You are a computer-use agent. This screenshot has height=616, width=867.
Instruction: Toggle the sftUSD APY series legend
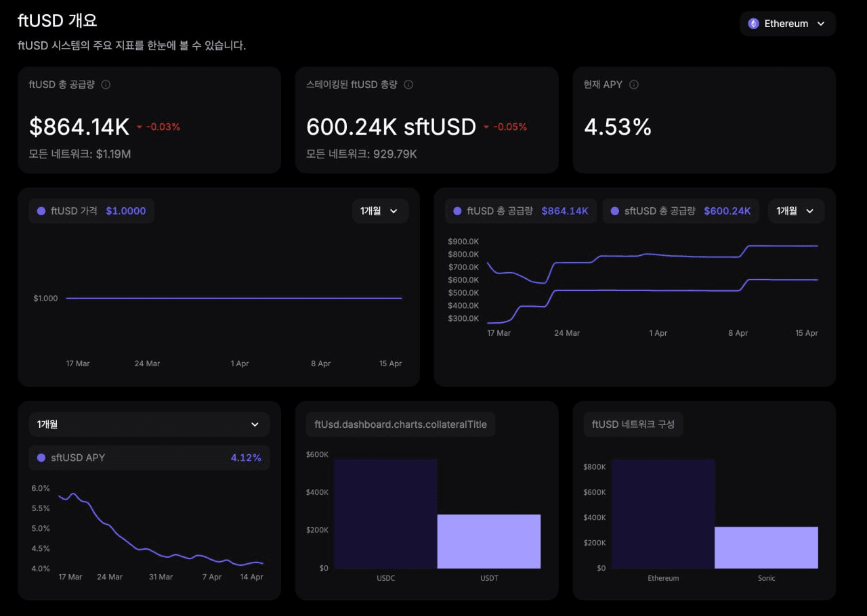pos(149,458)
